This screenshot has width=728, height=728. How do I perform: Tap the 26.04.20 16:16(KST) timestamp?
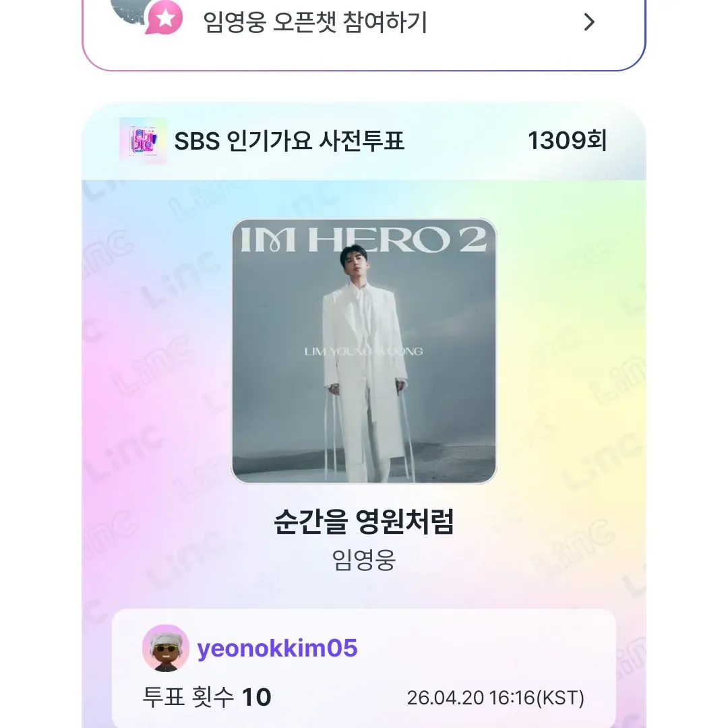(x=495, y=698)
